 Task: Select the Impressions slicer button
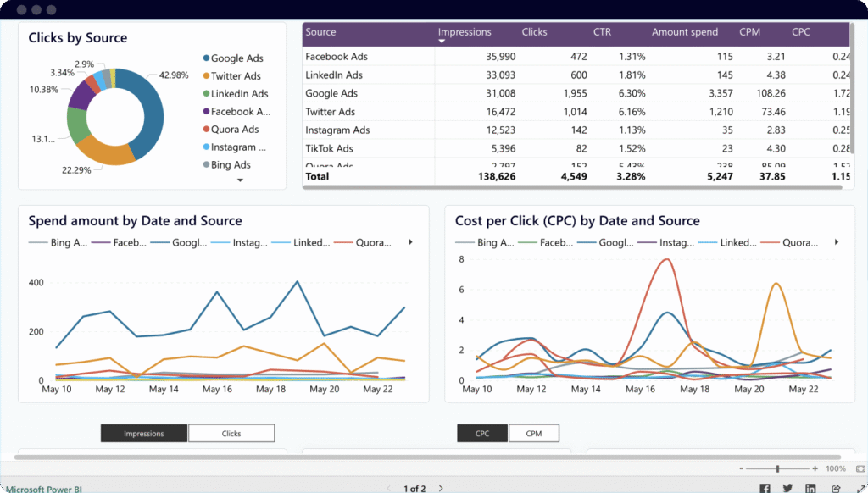[144, 433]
